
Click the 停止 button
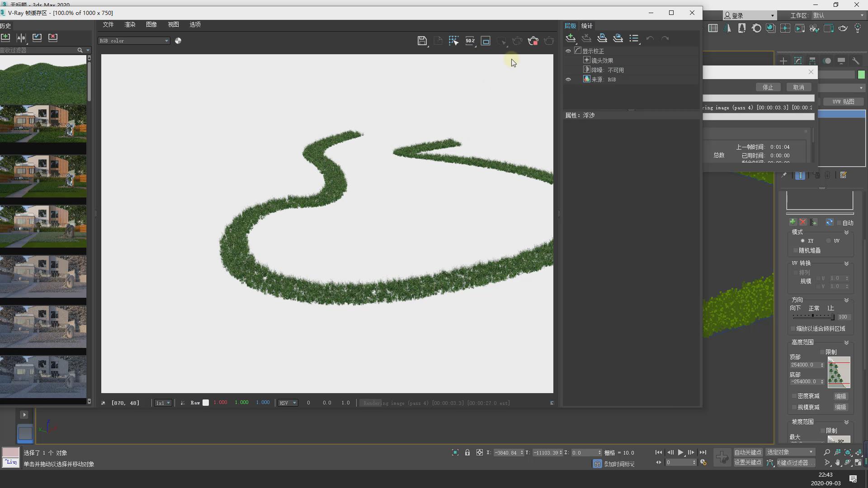coord(768,87)
